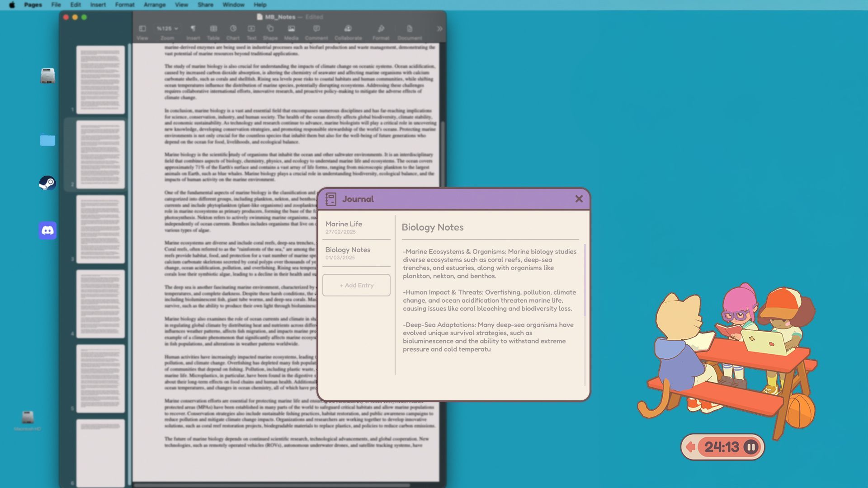Click the Media icon in Pages toolbar
Viewport: 868px width, 488px height.
(x=291, y=28)
